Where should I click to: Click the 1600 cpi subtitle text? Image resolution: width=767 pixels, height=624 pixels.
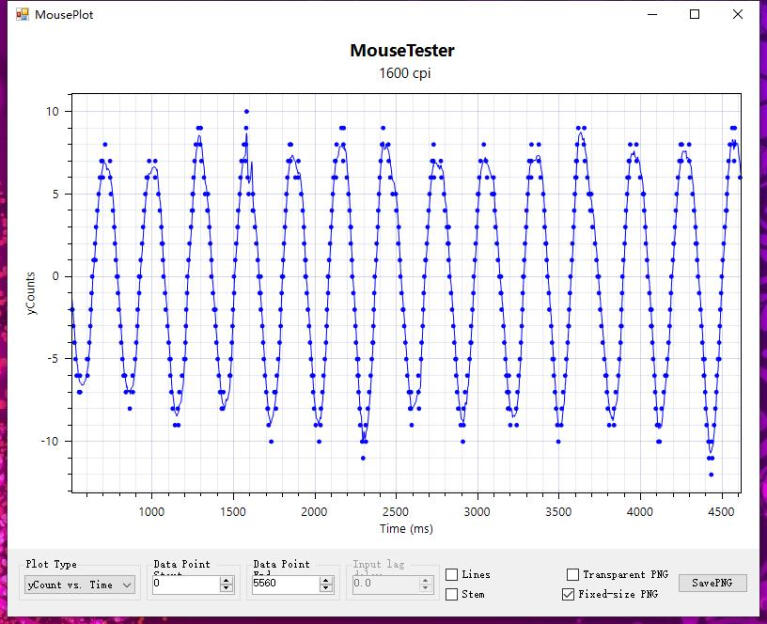404,73
